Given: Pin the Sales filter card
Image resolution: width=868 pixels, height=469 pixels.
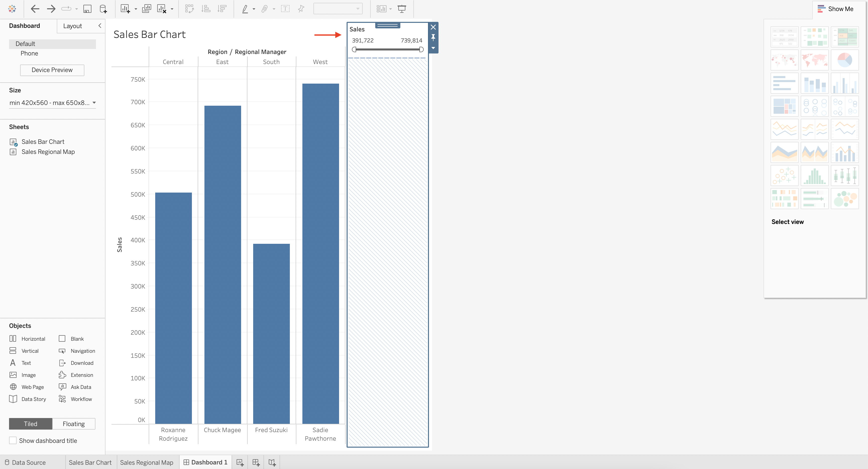Looking at the screenshot, I should pyautogui.click(x=433, y=38).
